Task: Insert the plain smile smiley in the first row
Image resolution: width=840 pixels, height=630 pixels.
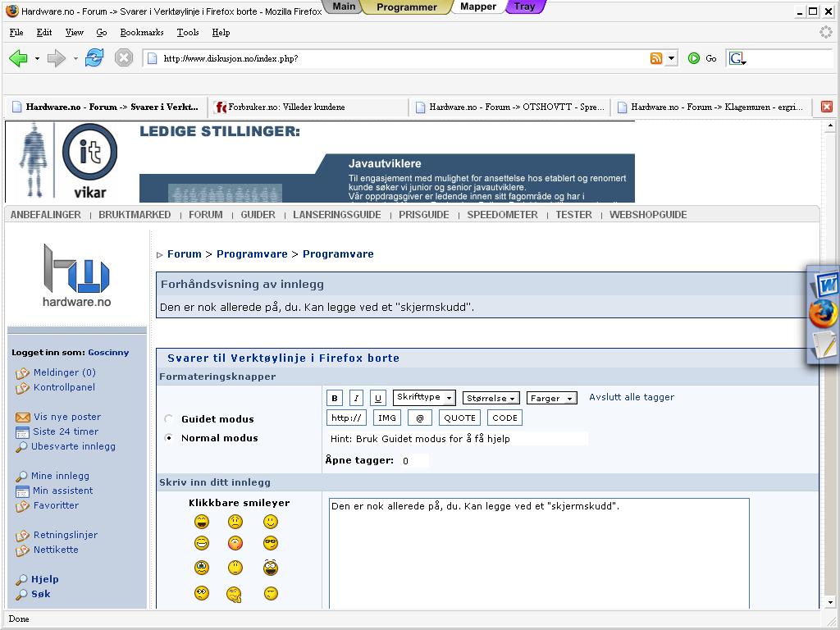Action: click(271, 521)
